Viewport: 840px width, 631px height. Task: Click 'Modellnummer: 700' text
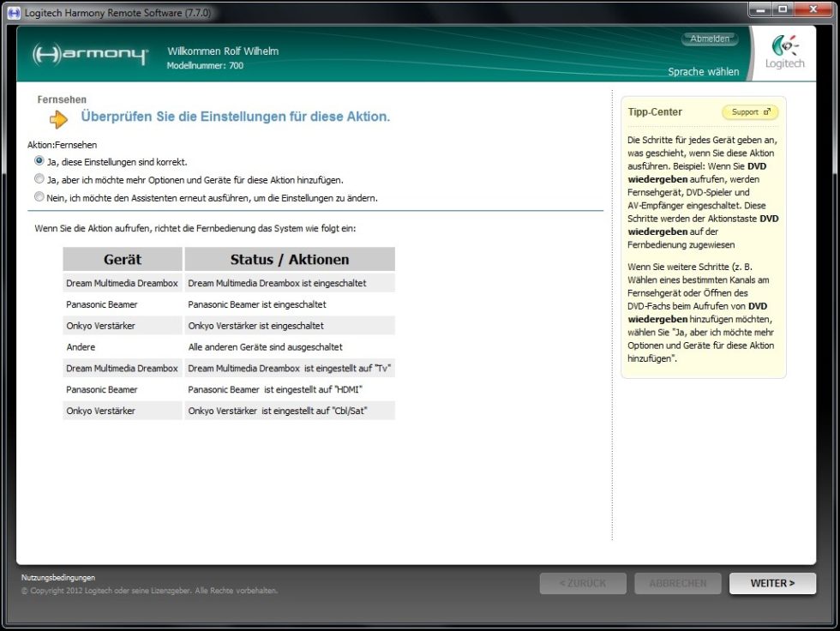[x=205, y=65]
